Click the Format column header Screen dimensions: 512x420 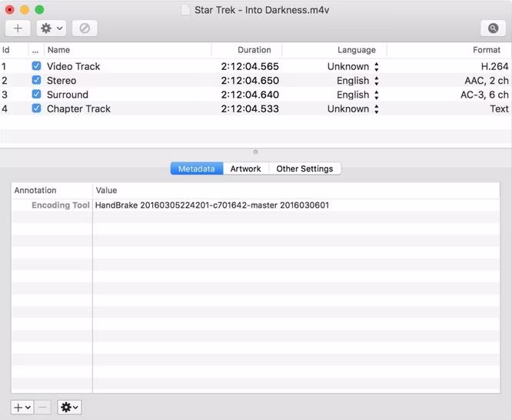[x=449, y=50]
